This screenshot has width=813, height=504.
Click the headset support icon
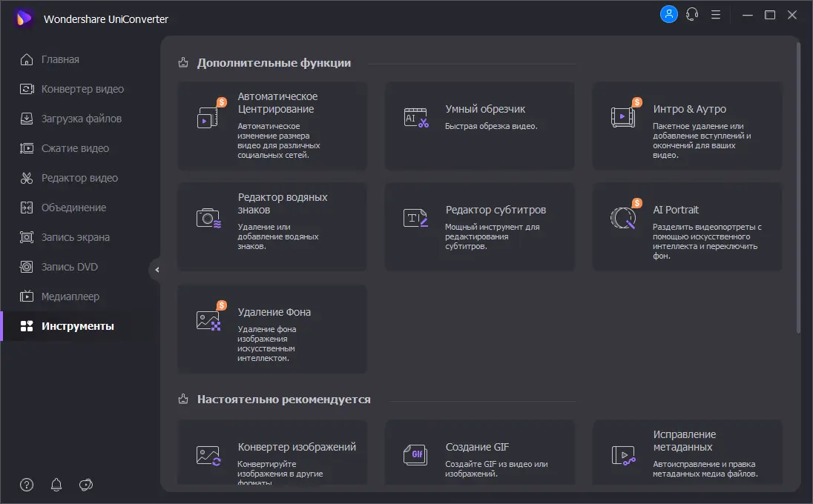pos(692,14)
